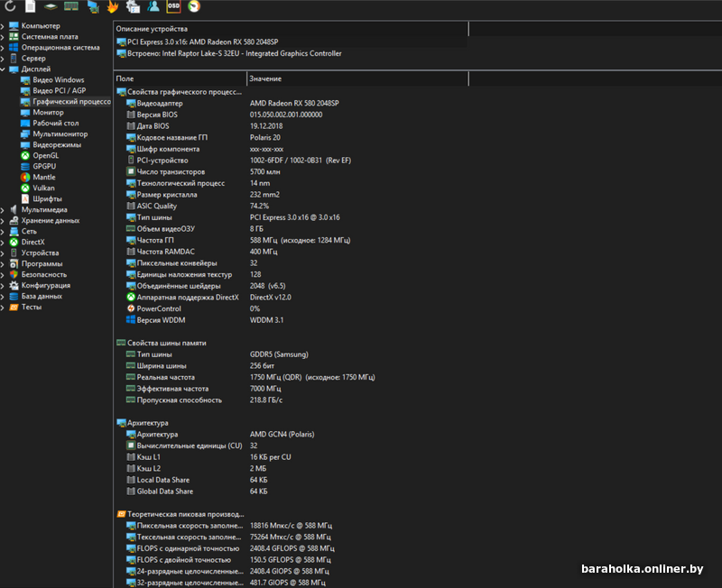Select Видео Windows in the tree
The height and width of the screenshot is (588, 722).
(59, 79)
